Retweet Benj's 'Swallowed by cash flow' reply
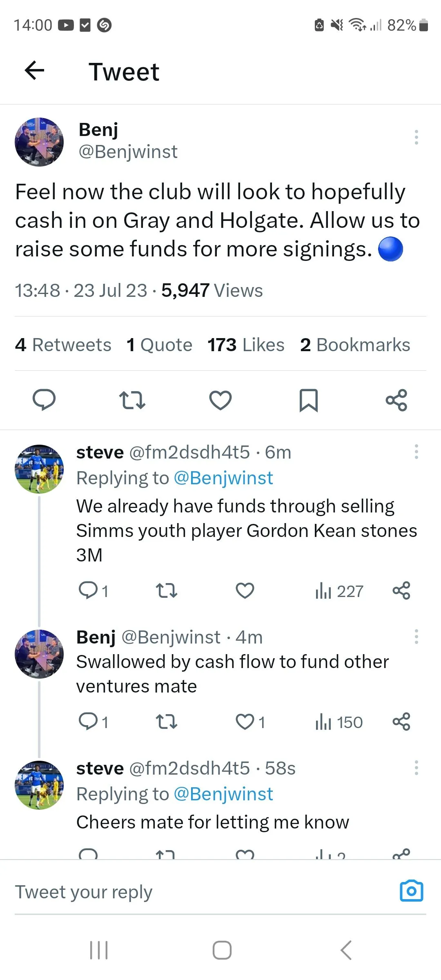 pyautogui.click(x=167, y=722)
